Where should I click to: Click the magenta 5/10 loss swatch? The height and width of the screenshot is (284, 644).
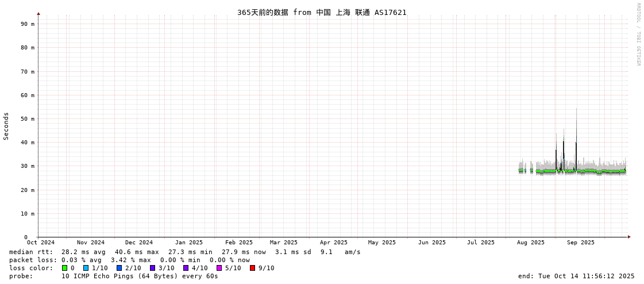click(219, 268)
